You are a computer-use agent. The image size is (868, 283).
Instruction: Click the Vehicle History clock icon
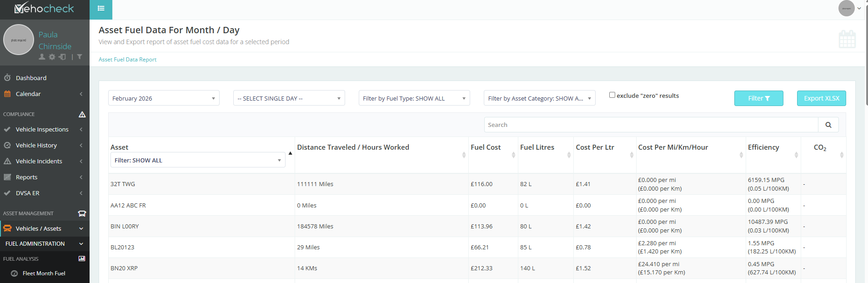(7, 145)
